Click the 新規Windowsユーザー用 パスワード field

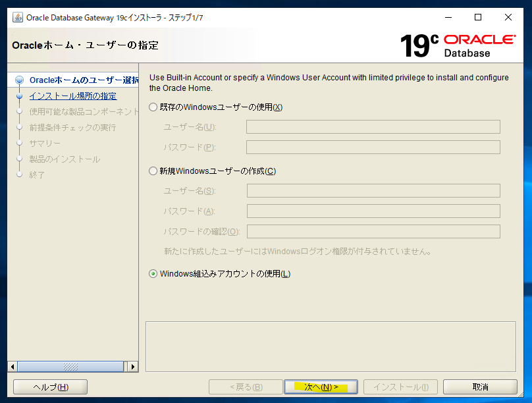click(373, 211)
